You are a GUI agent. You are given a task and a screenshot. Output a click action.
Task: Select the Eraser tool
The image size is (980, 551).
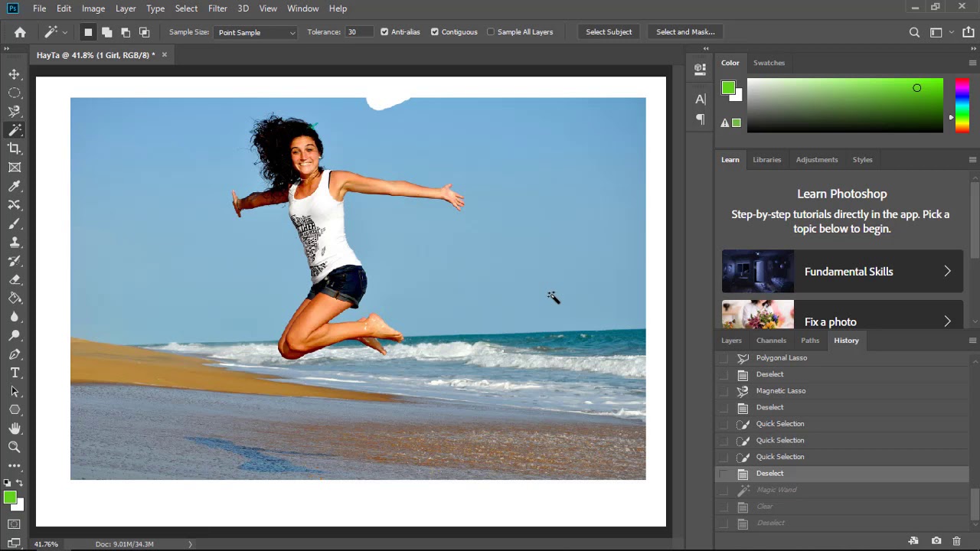tap(15, 279)
